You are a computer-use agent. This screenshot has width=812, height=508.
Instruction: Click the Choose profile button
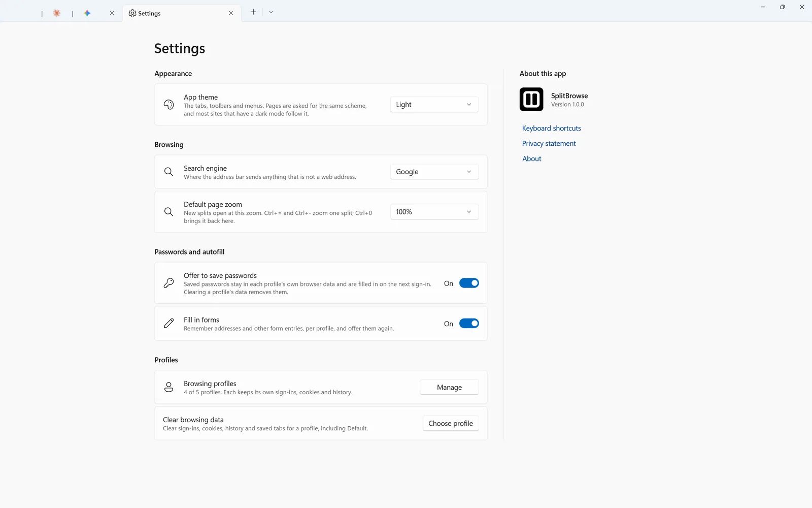pyautogui.click(x=451, y=423)
